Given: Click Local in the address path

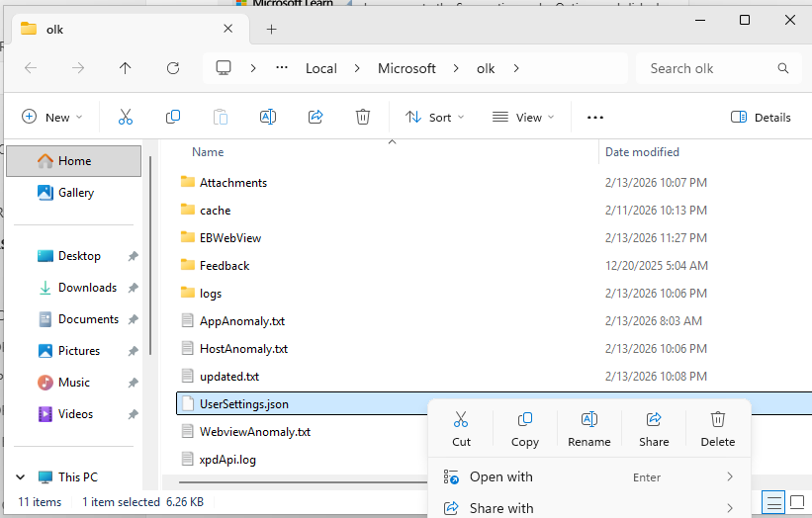Looking at the screenshot, I should pos(321,68).
